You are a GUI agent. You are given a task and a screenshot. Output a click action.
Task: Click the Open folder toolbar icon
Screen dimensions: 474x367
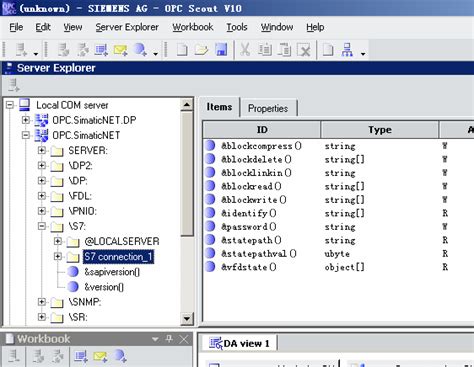click(x=201, y=50)
